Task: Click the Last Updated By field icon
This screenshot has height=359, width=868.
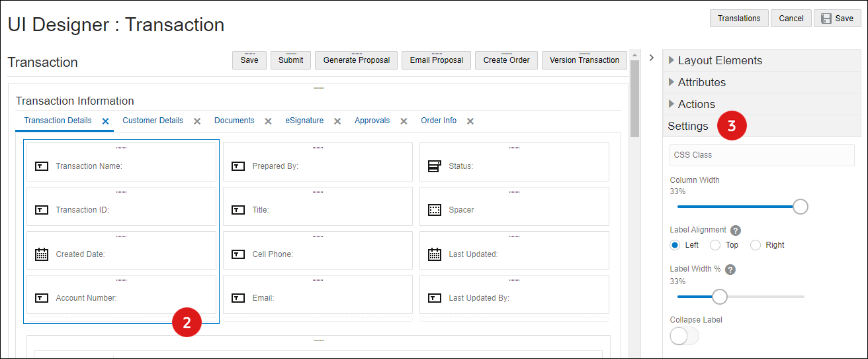Action: click(x=435, y=298)
